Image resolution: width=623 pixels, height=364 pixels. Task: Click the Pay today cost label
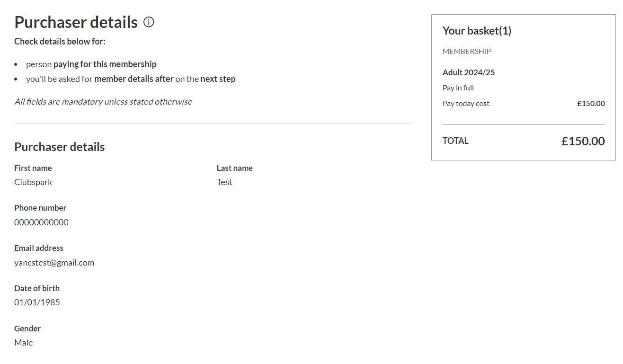466,104
